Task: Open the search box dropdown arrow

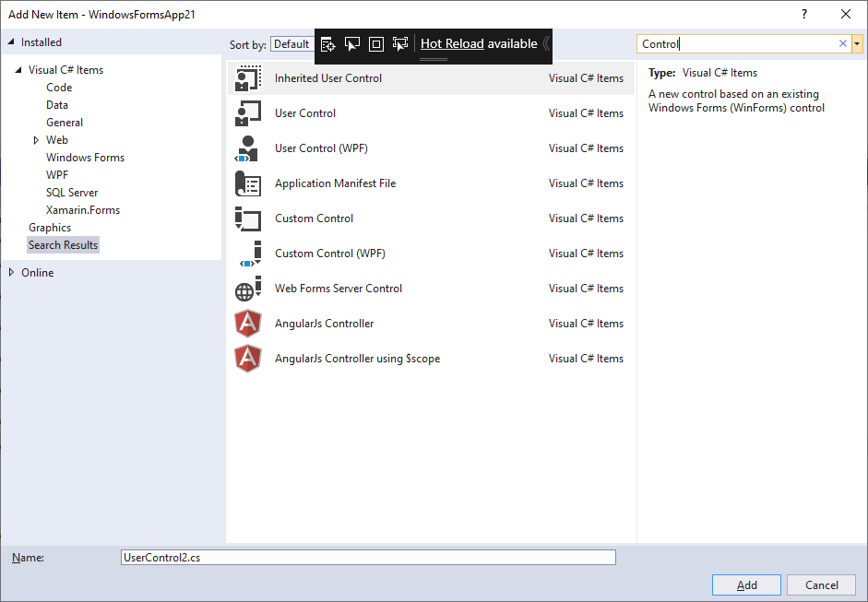Action: pos(857,43)
